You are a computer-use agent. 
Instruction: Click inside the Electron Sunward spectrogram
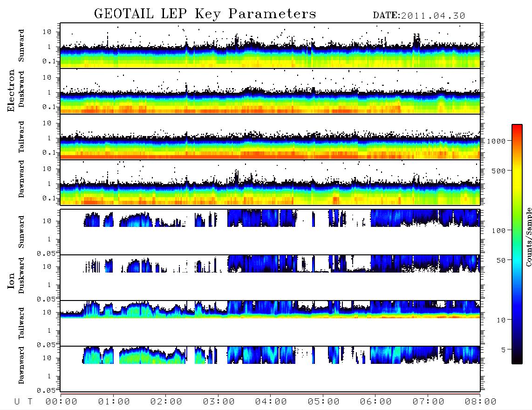(270, 46)
